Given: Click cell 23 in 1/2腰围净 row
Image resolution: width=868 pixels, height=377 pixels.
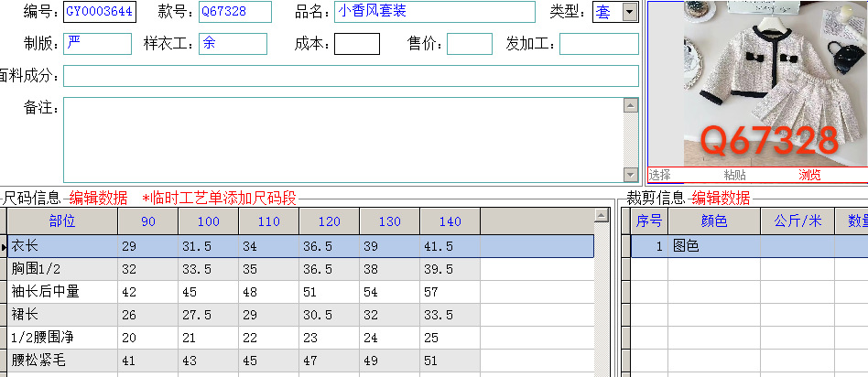Looking at the screenshot, I should pyautogui.click(x=329, y=337).
